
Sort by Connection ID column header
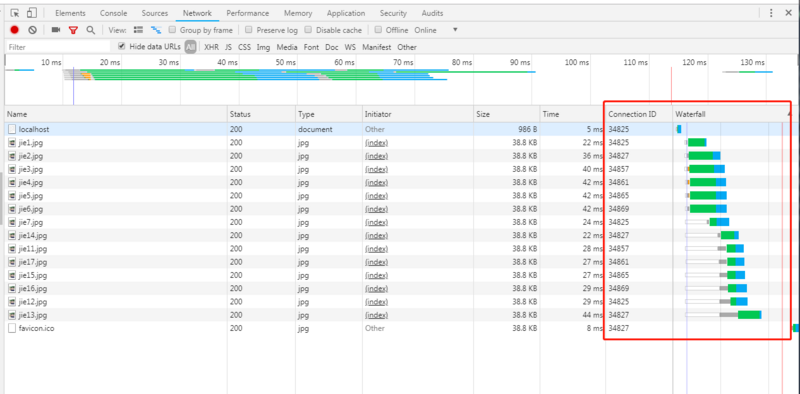point(638,114)
